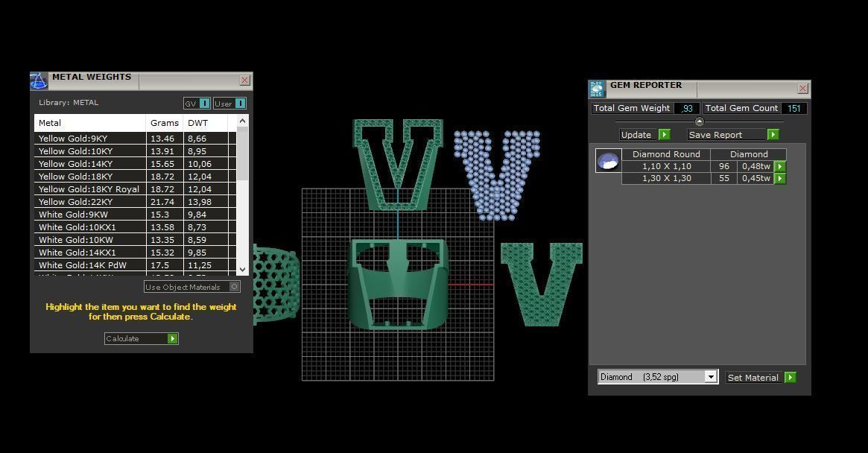The height and width of the screenshot is (453, 868).
Task: Select the White Gold:10KW row
Action: click(x=135, y=240)
